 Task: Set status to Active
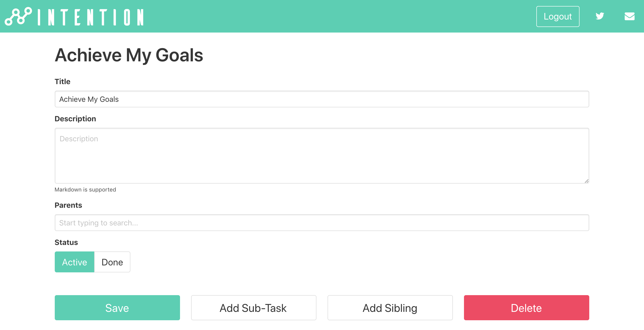74,262
